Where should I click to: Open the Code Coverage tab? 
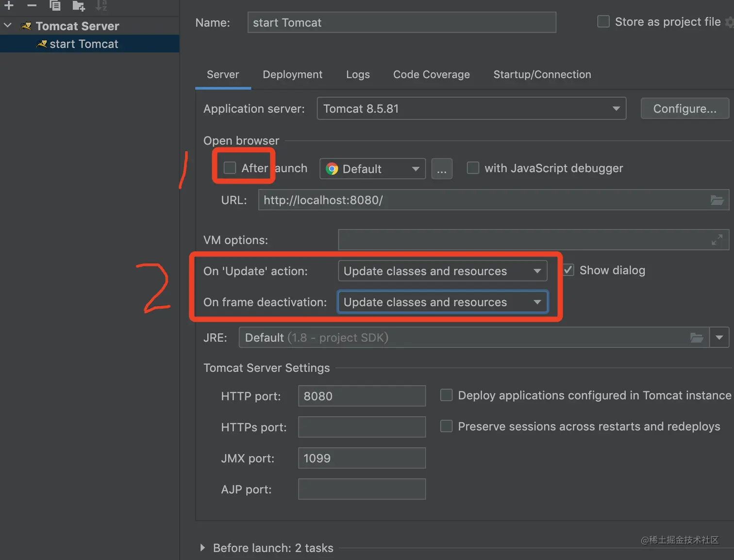pyautogui.click(x=431, y=75)
